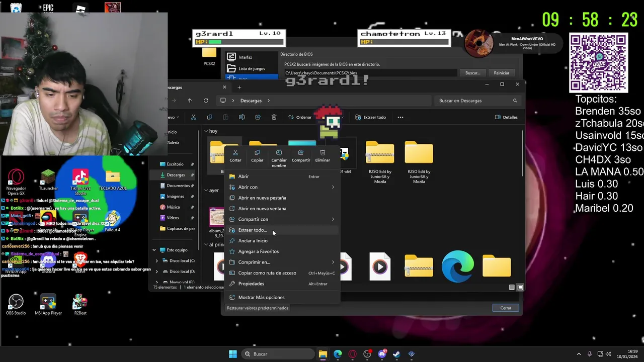Focus the 'Buscar en Descargas' search box

pyautogui.click(x=478, y=101)
